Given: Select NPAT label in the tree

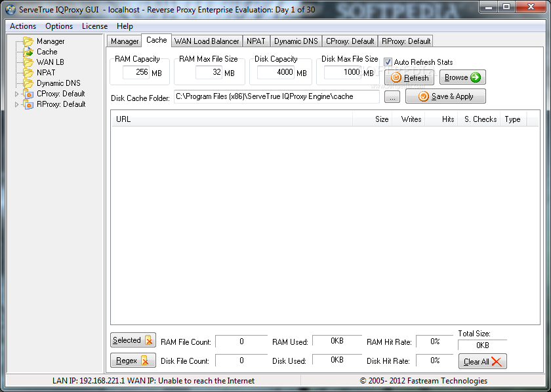Looking at the screenshot, I should (46, 73).
